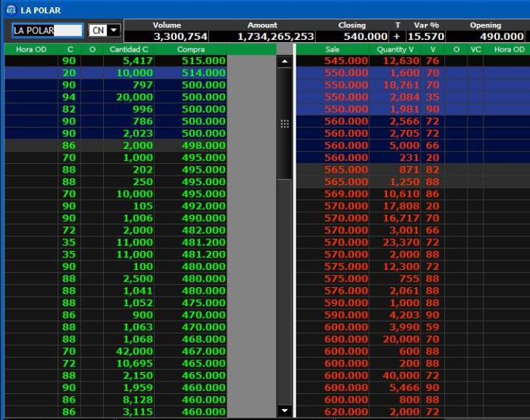Select the sale quantity 871
The image size is (530, 420).
pos(409,170)
